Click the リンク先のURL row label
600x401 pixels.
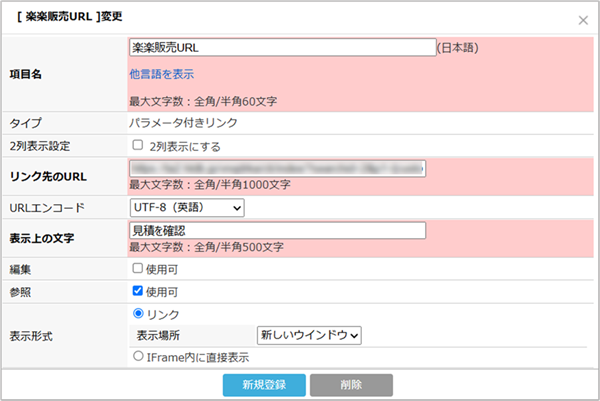click(x=48, y=177)
